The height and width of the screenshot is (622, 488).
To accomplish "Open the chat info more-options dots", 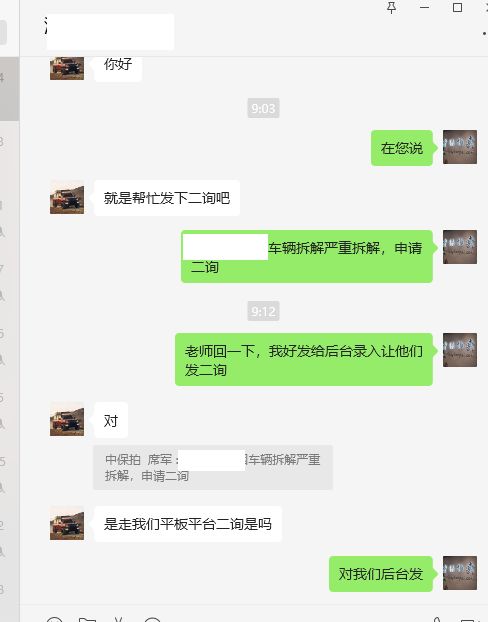I will click(x=484, y=34).
